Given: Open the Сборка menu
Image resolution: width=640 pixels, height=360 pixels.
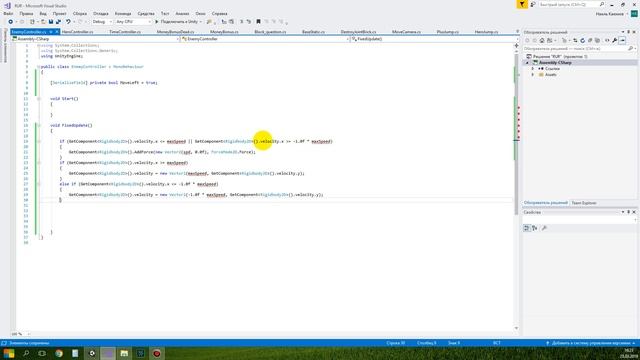Looking at the screenshot, I should click(x=80, y=13).
